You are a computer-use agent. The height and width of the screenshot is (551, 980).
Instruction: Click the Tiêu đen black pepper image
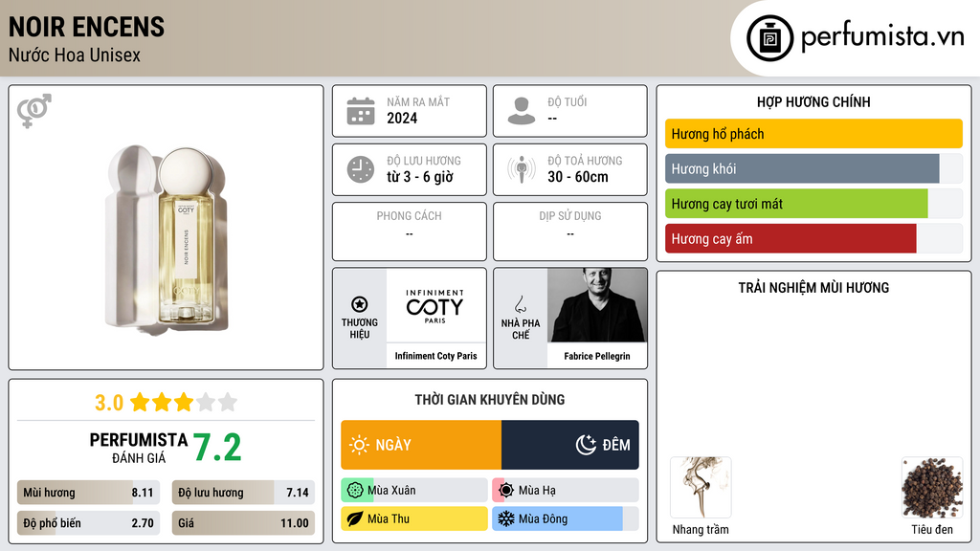pos(932,487)
